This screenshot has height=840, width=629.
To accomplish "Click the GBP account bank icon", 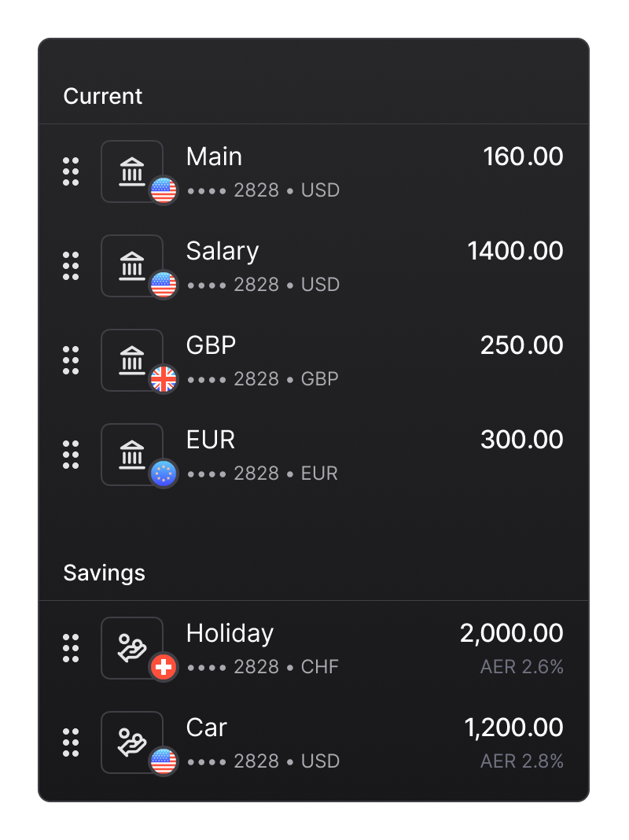I will (132, 360).
